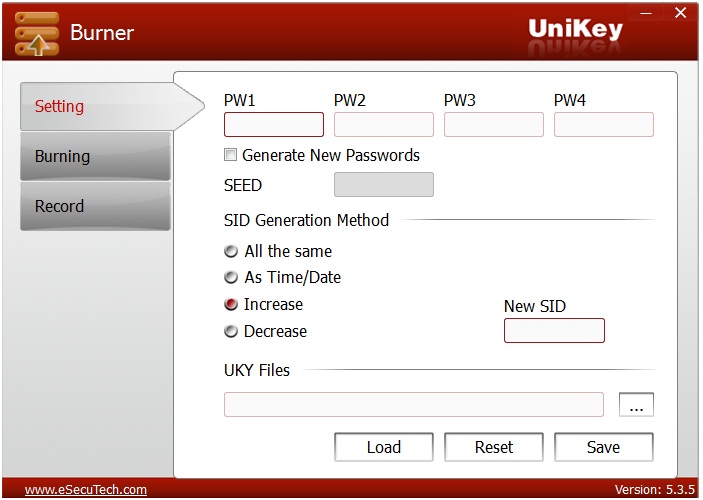Click the UniKey logo

(576, 30)
